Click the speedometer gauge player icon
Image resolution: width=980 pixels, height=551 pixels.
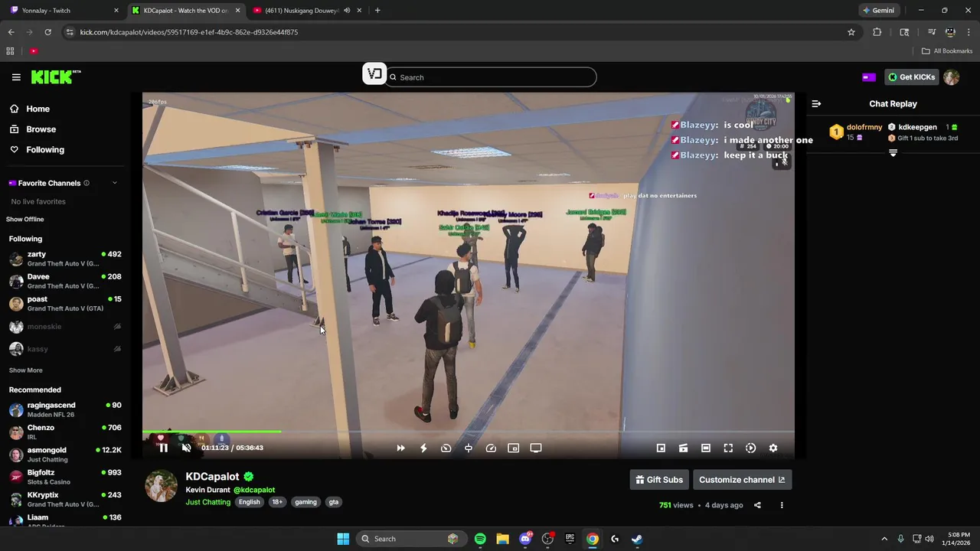coord(491,448)
